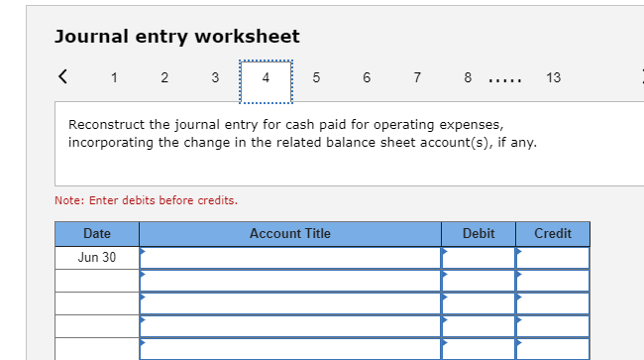
Task: Click Debit field in second row
Action: pyautogui.click(x=479, y=281)
